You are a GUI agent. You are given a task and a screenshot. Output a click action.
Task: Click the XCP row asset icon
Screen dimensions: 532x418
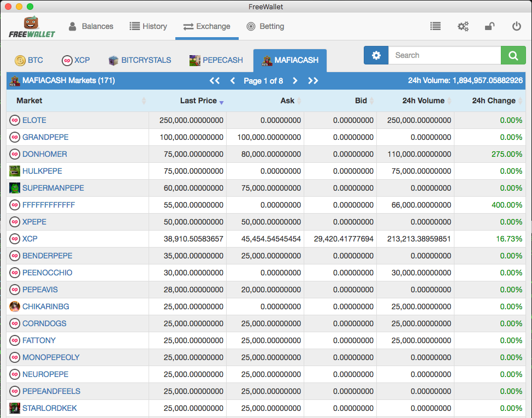(15, 239)
